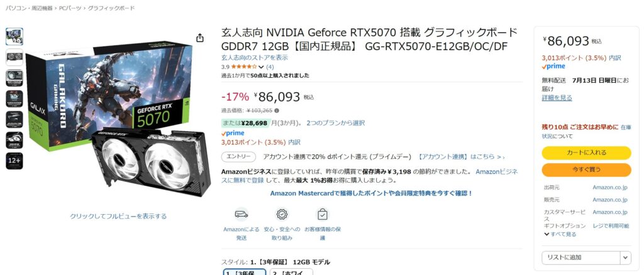Expand star rating breakdown chevron
This screenshot has height=275, width=644.
[261, 67]
